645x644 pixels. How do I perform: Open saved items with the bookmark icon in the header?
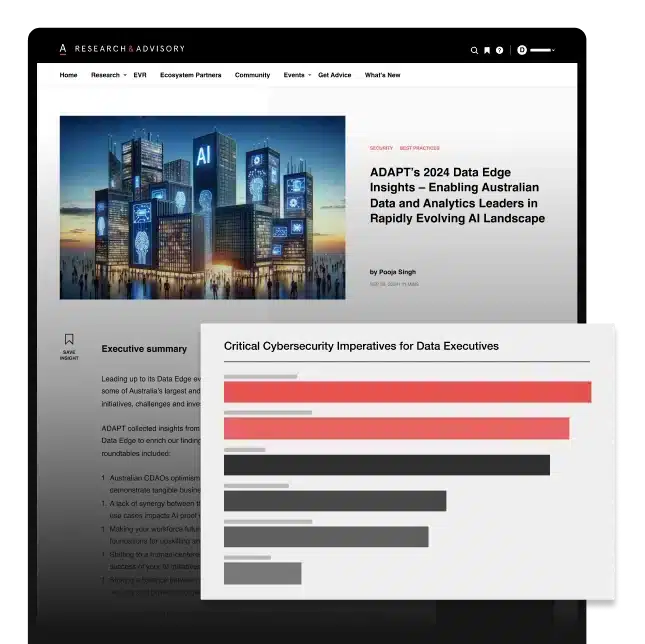click(x=487, y=50)
